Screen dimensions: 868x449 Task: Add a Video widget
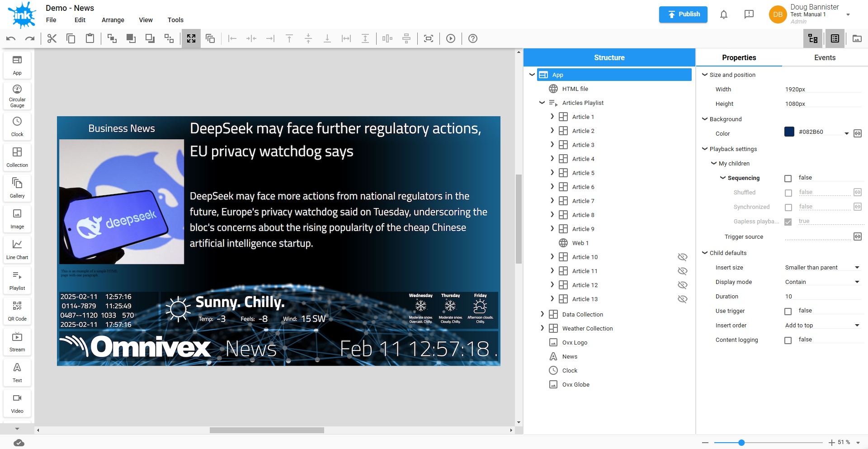click(17, 403)
